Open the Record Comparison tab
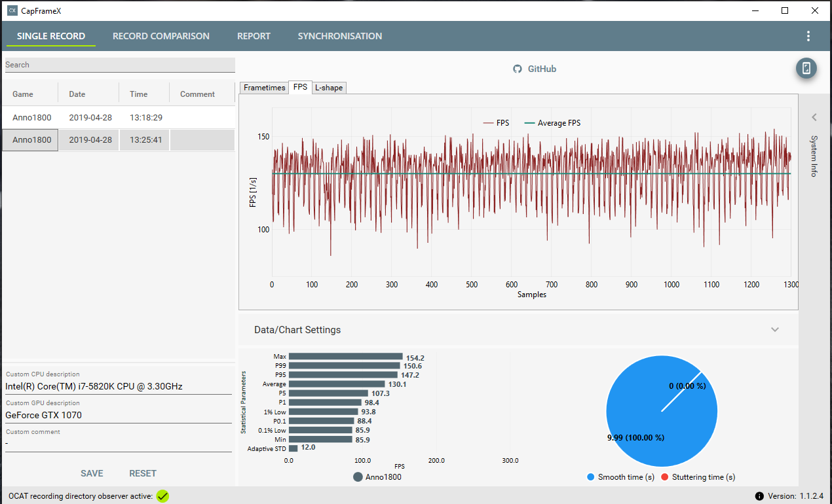The image size is (832, 504). point(161,36)
